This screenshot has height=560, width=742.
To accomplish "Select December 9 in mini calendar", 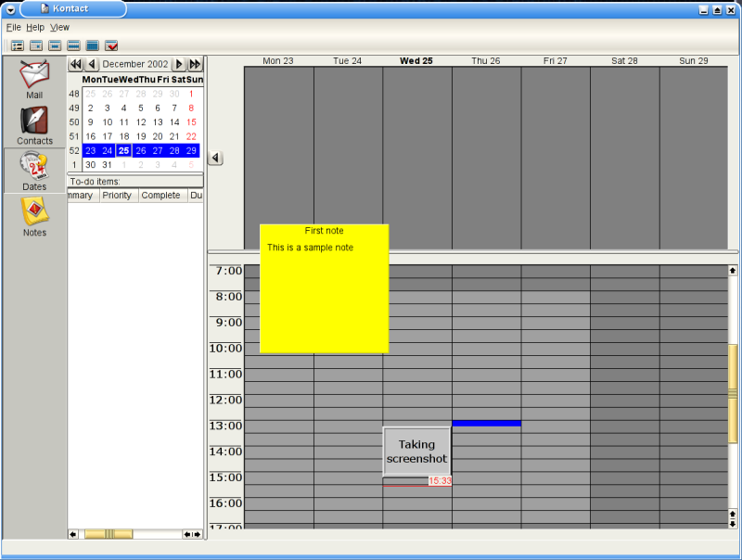I will click(90, 122).
